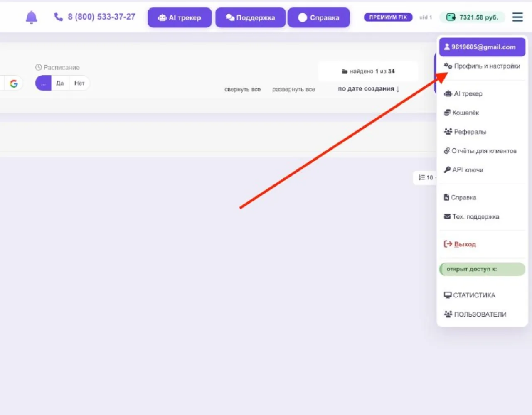
Task: Open the hamburger menu icon
Action: (517, 17)
